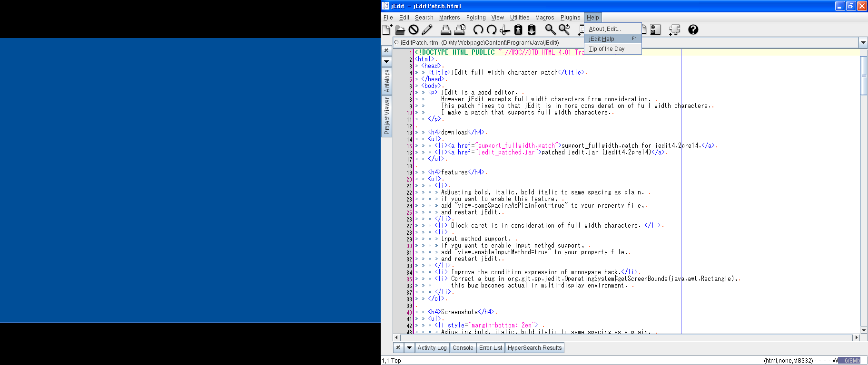This screenshot has height=365, width=868.
Task: Switch to the Project Viewer side tab
Action: point(386,116)
